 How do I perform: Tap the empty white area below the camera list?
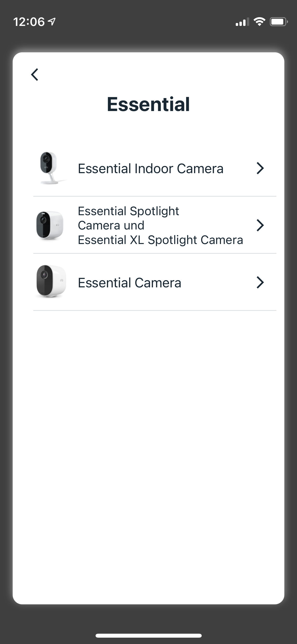click(148, 449)
